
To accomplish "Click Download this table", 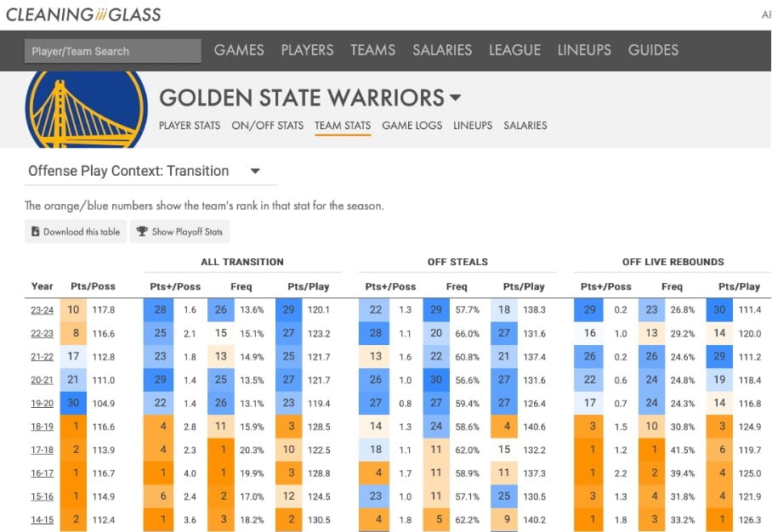I will coord(75,231).
